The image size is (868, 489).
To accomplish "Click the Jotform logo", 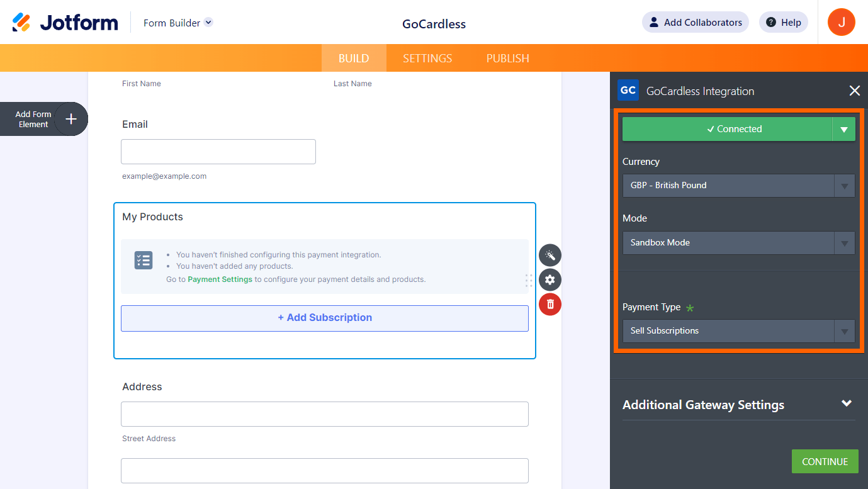I will [65, 23].
